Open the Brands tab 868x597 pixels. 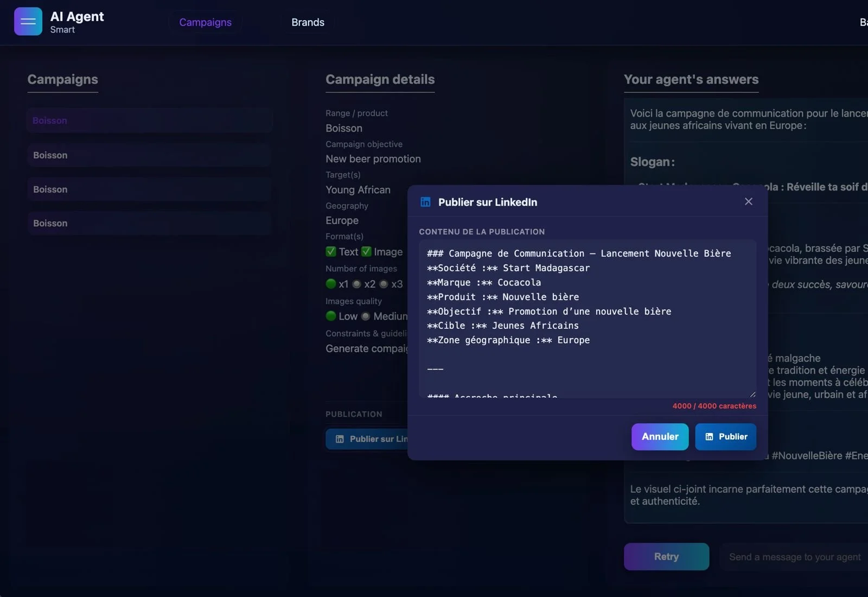point(308,22)
